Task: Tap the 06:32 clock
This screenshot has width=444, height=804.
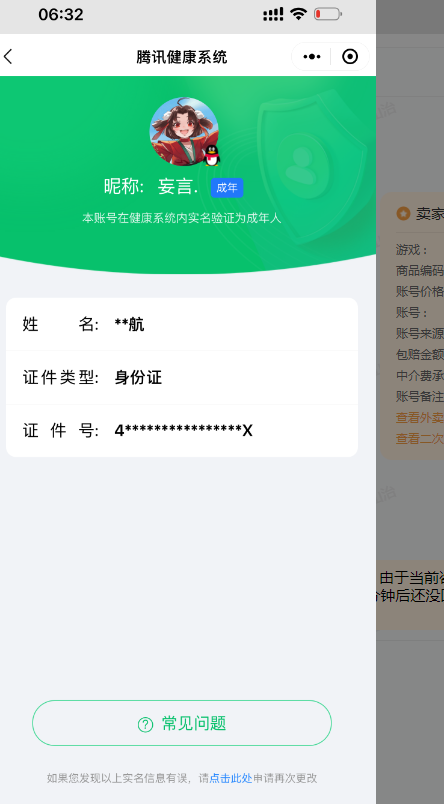Action: (60, 14)
